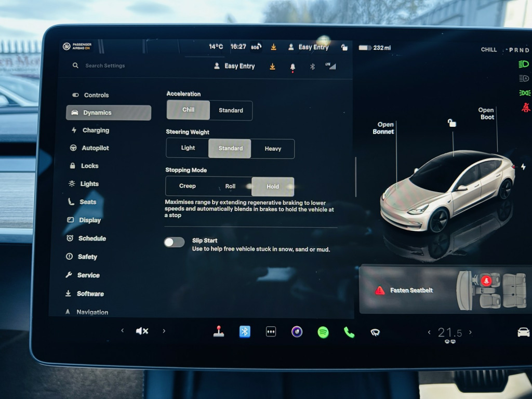
Task: Open Easy Entry driver profile dropdown
Action: (234, 66)
